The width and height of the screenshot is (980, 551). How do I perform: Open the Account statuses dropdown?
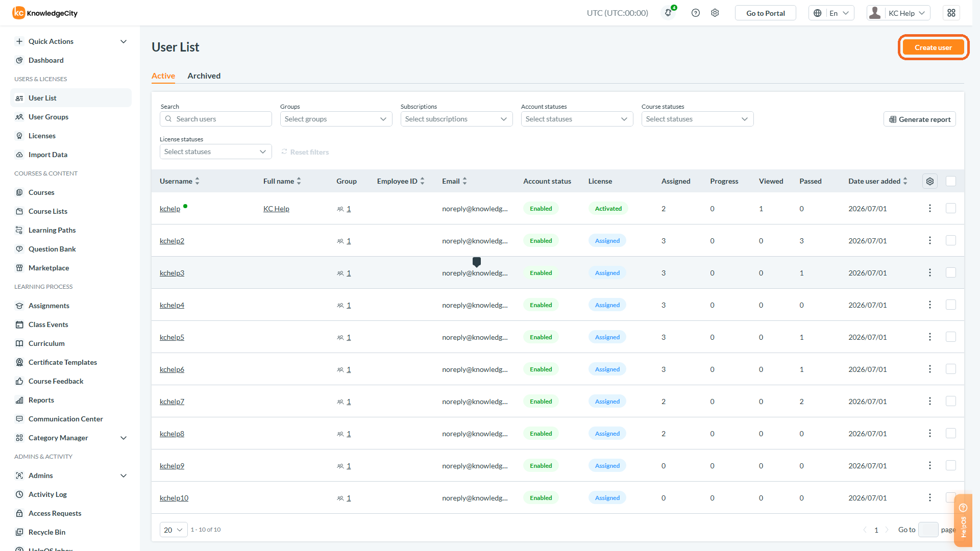click(x=577, y=119)
